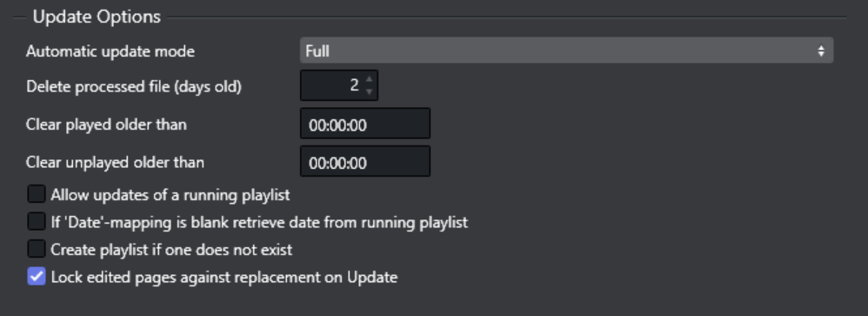Check the Create playlist if one does not exist box
Viewport: 868px width, 316px height.
click(36, 248)
